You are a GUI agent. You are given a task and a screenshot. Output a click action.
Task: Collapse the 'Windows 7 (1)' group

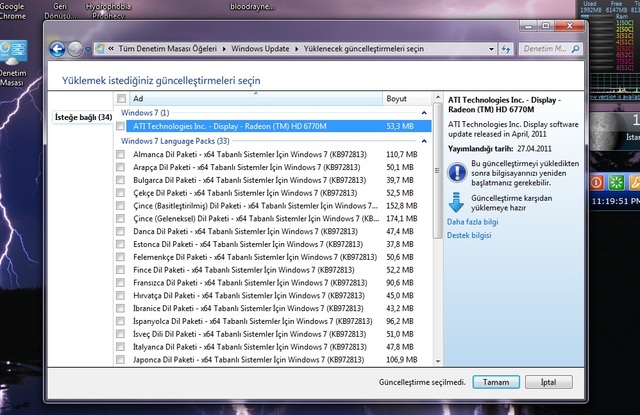424,113
